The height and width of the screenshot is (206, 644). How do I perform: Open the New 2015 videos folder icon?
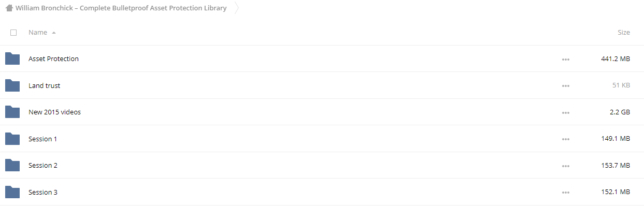click(x=12, y=112)
